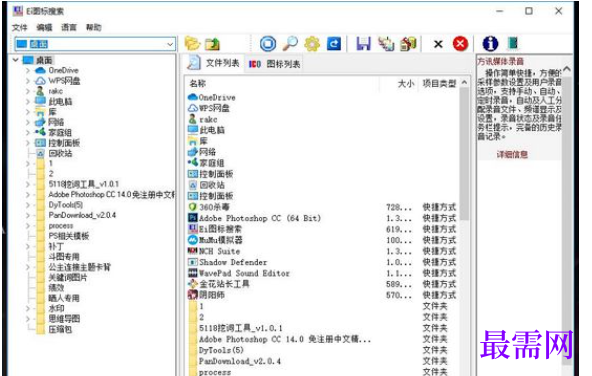Expand the 思维导图 tree folder
The image size is (592, 376).
tap(28, 319)
